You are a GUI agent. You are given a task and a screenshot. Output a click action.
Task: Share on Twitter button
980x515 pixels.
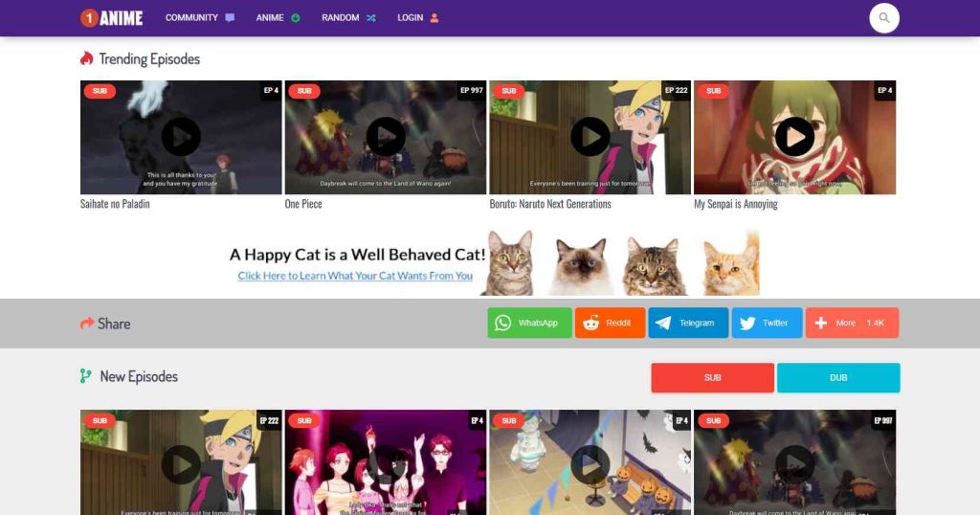point(767,323)
